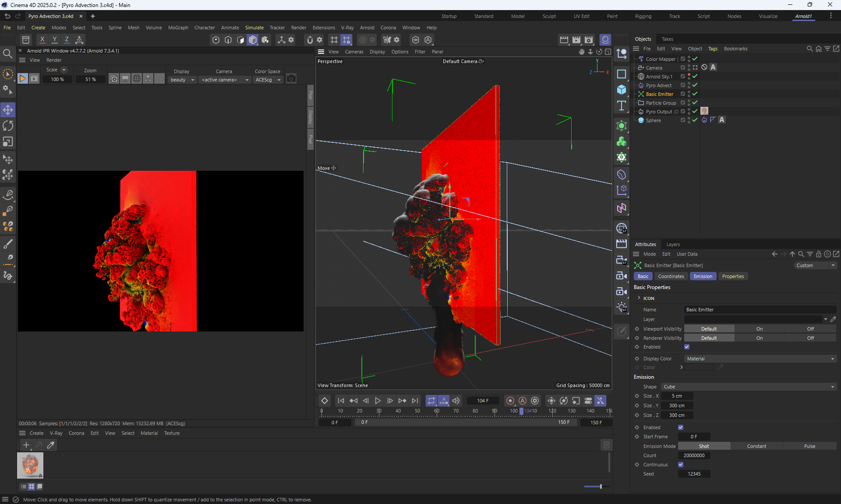This screenshot has height=504, width=841.
Task: Toggle Enabled checkbox under Basic Properties
Action: 687,347
